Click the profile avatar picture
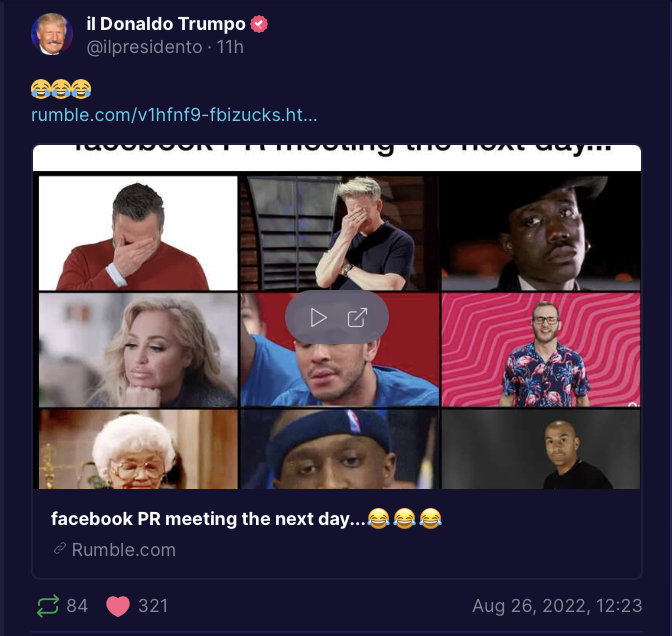This screenshot has width=672, height=636. point(52,34)
